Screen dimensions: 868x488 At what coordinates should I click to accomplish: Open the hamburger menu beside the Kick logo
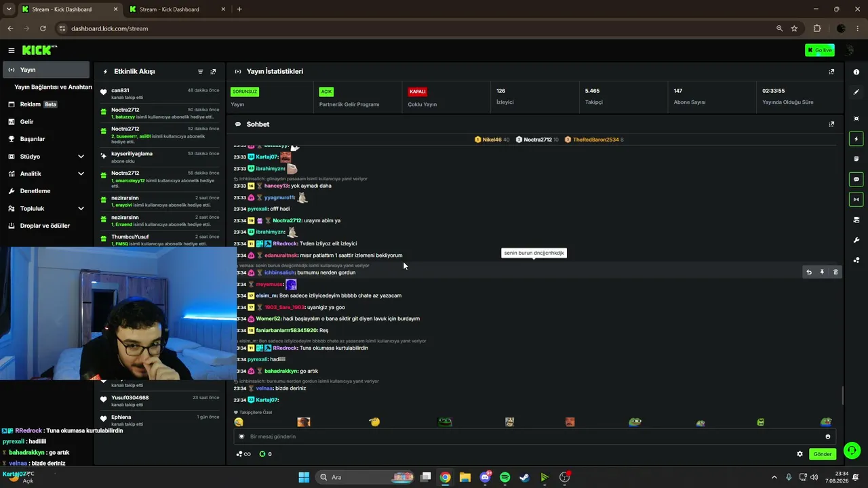pyautogui.click(x=12, y=50)
